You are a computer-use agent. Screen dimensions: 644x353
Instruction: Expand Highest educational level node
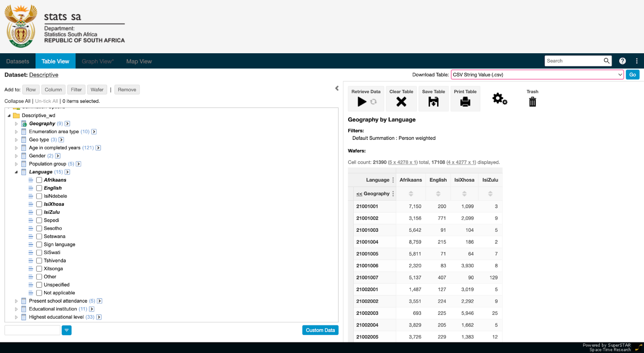click(16, 317)
